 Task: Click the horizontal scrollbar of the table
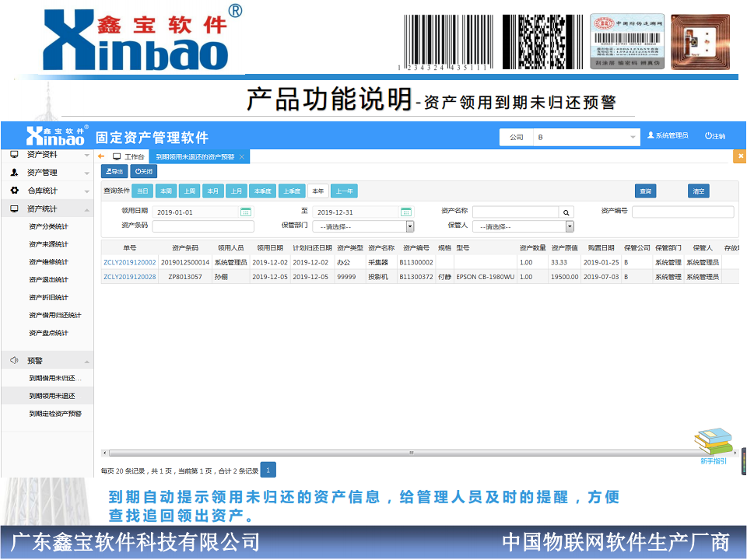[x=412, y=453]
